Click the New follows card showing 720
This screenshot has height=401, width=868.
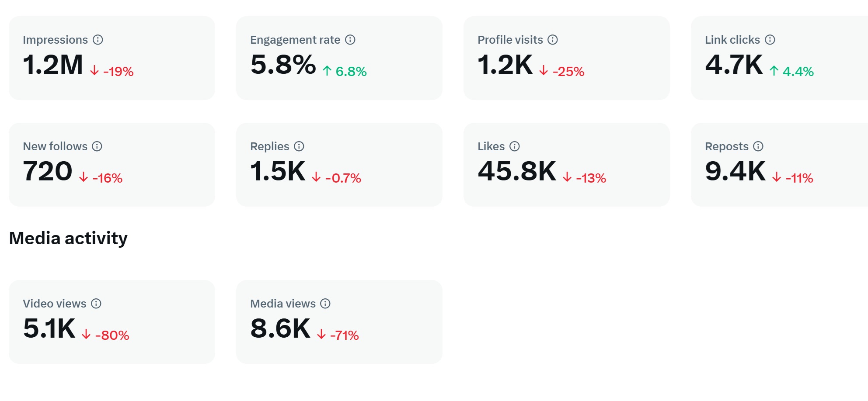(112, 165)
